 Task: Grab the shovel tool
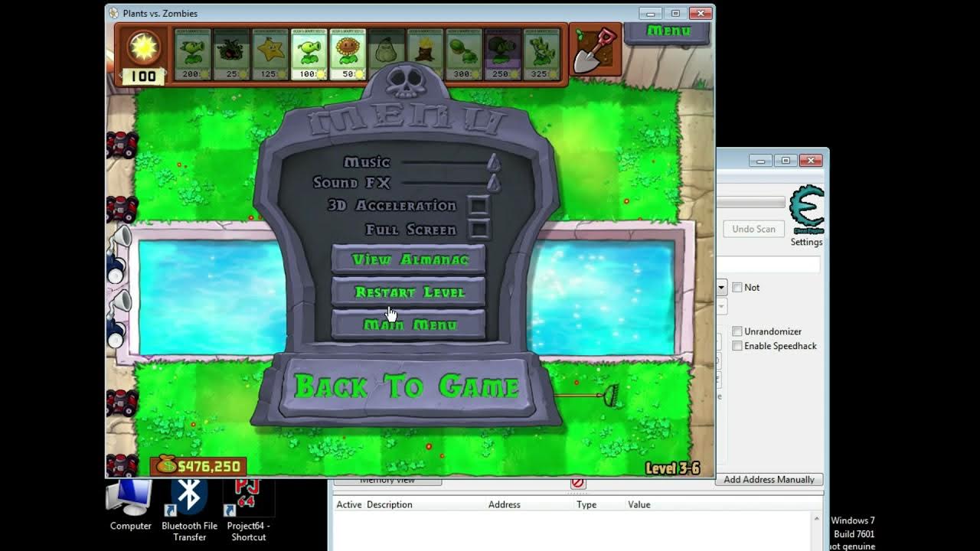(x=595, y=51)
